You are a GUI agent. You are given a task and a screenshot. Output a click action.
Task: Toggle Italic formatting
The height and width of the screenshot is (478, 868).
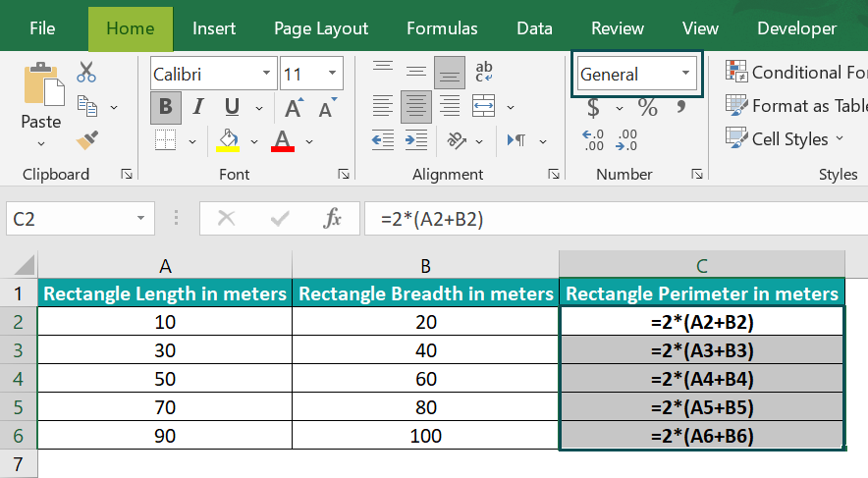pyautogui.click(x=198, y=107)
